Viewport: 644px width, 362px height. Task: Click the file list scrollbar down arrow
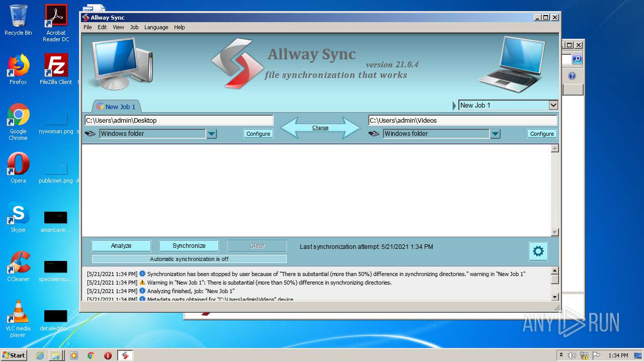555,232
